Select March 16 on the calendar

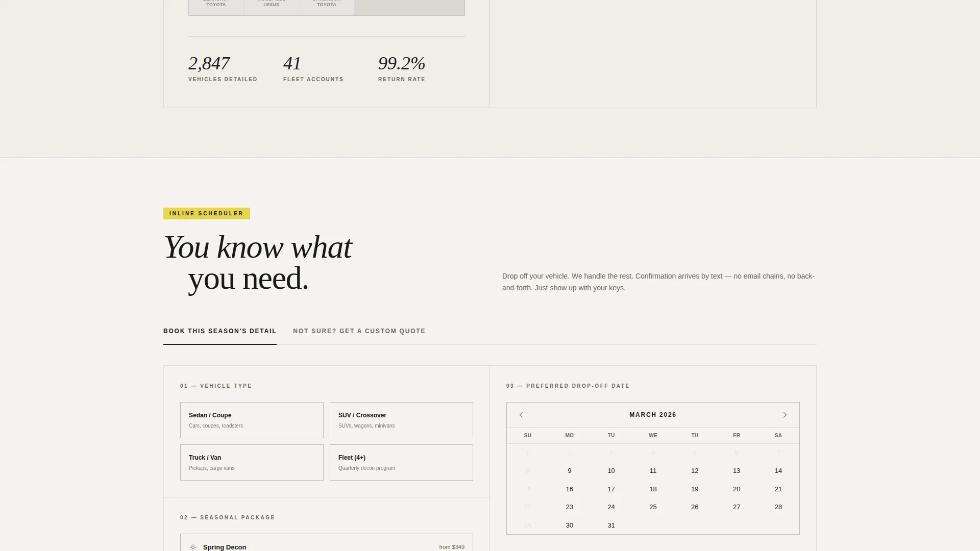[569, 489]
